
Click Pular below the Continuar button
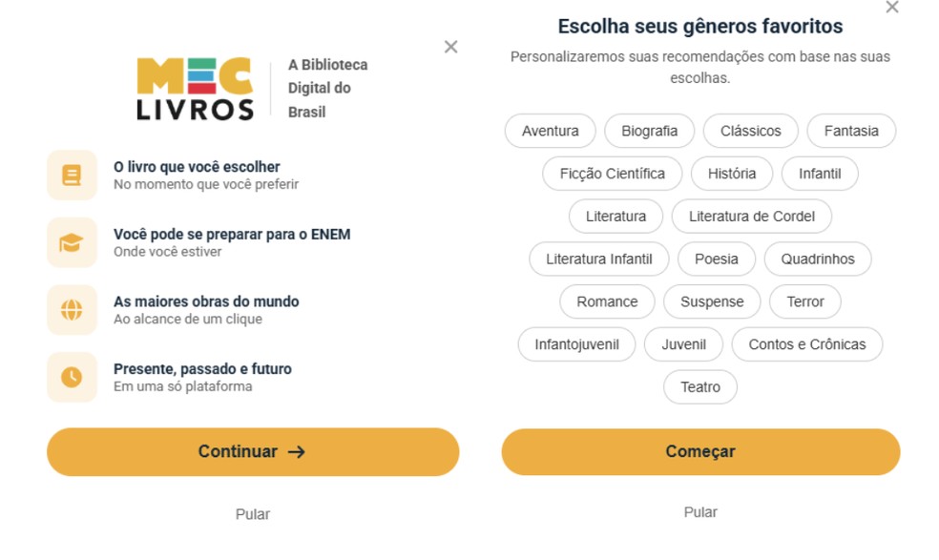pos(252,513)
